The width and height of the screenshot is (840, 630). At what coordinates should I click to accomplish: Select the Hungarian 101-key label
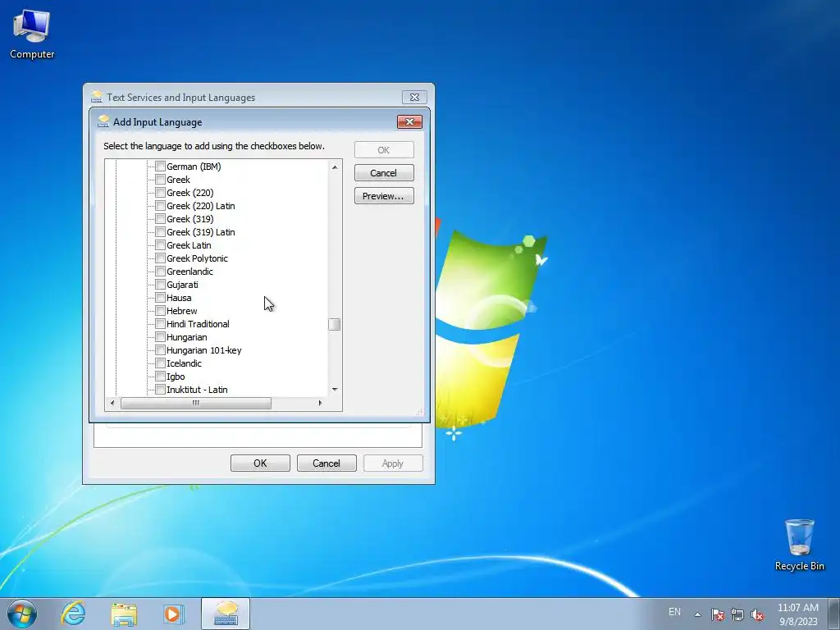tap(204, 350)
